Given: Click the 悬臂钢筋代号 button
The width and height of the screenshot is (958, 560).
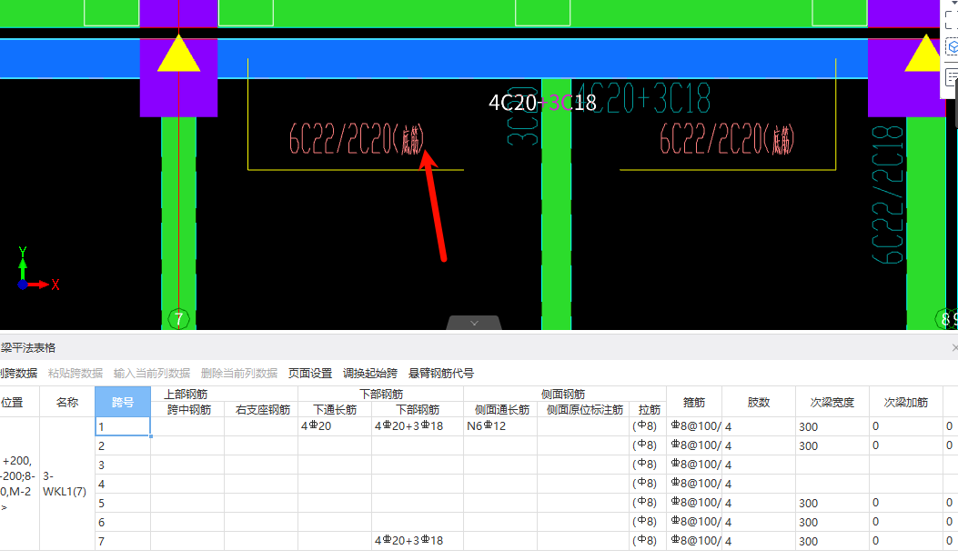Looking at the screenshot, I should [440, 373].
